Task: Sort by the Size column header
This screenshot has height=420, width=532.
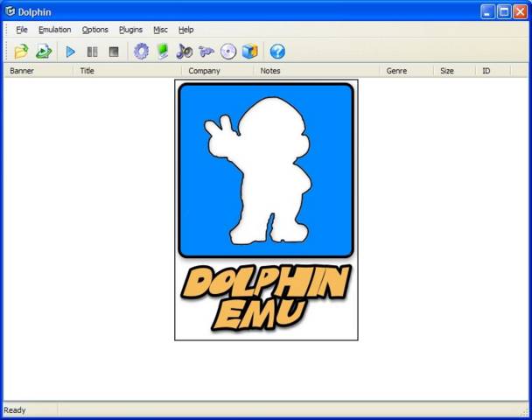Action: (455, 71)
